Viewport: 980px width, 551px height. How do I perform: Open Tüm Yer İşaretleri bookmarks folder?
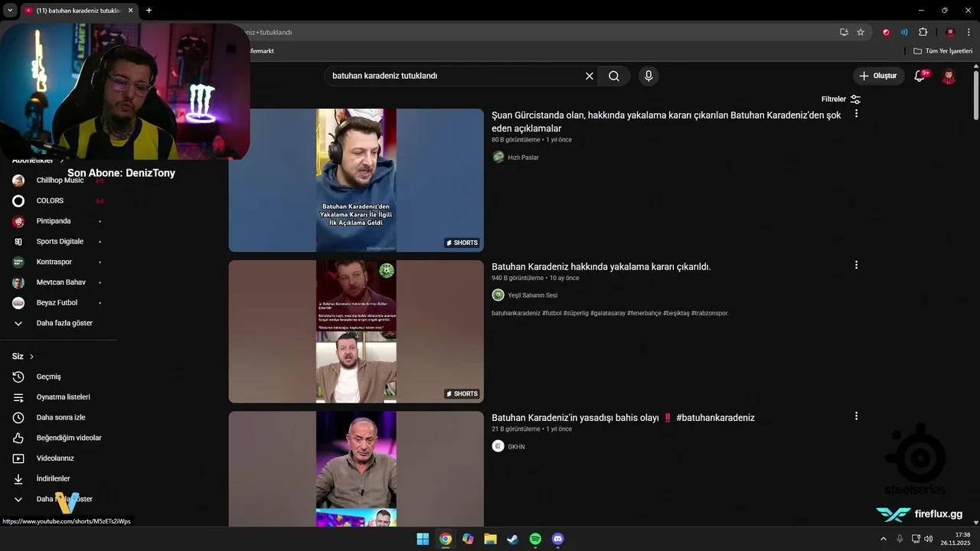[x=942, y=51]
